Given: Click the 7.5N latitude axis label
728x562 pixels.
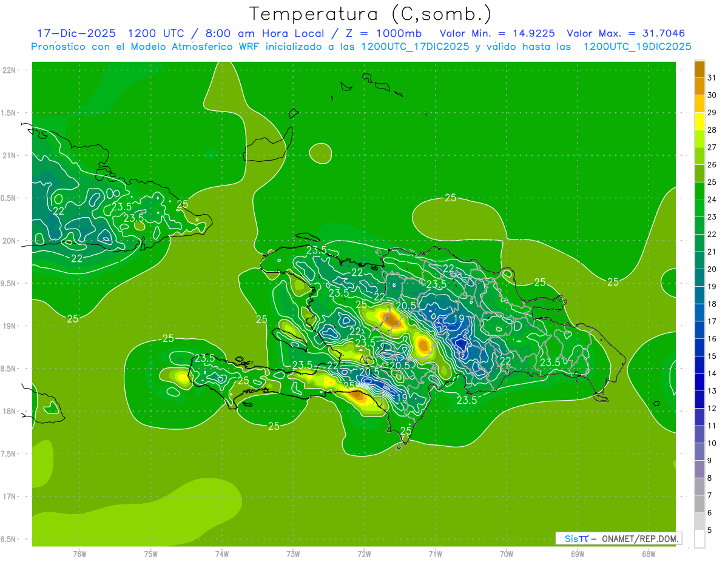Looking at the screenshot, I should (x=10, y=454).
